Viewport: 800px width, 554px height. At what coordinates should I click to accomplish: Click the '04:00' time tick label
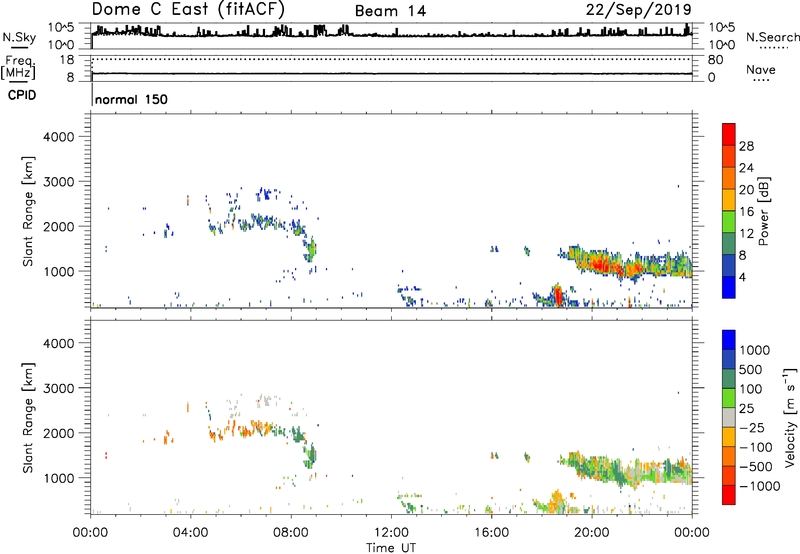(x=190, y=533)
